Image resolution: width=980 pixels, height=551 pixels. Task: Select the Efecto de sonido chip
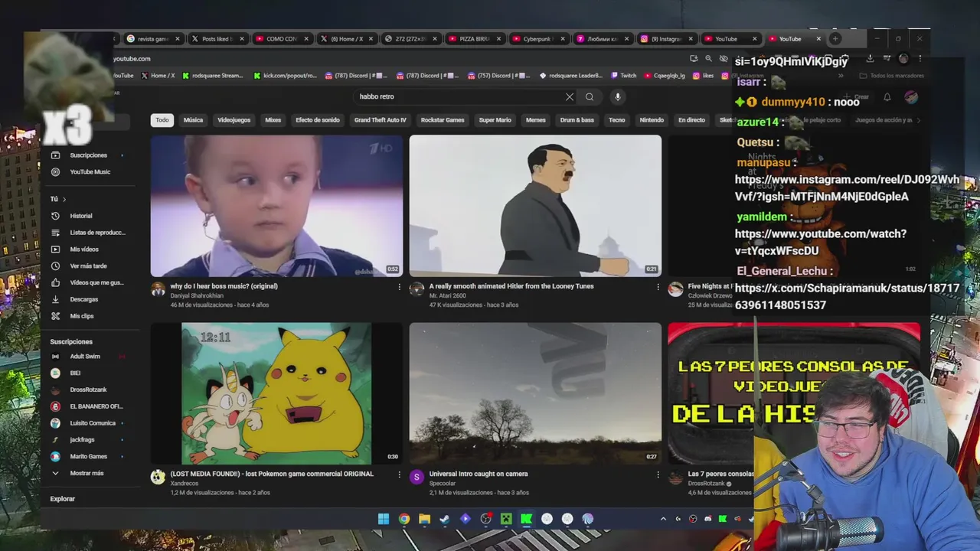(x=318, y=120)
